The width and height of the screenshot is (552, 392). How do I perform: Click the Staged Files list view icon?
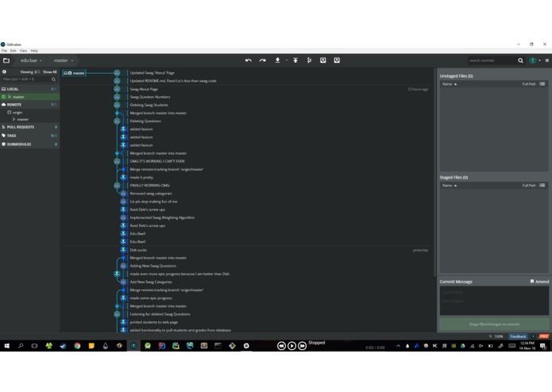coord(542,185)
